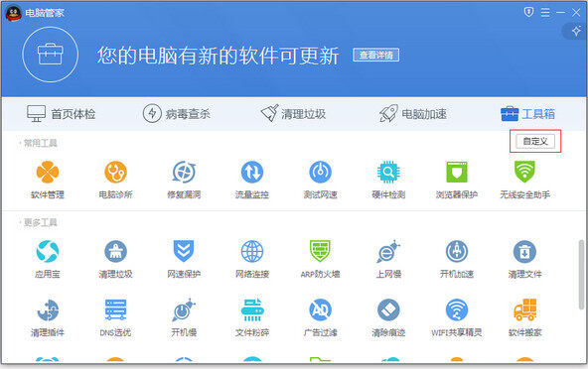The height and width of the screenshot is (369, 588).
Task: Click the large toolbox circle icon in header
Action: coord(51,55)
